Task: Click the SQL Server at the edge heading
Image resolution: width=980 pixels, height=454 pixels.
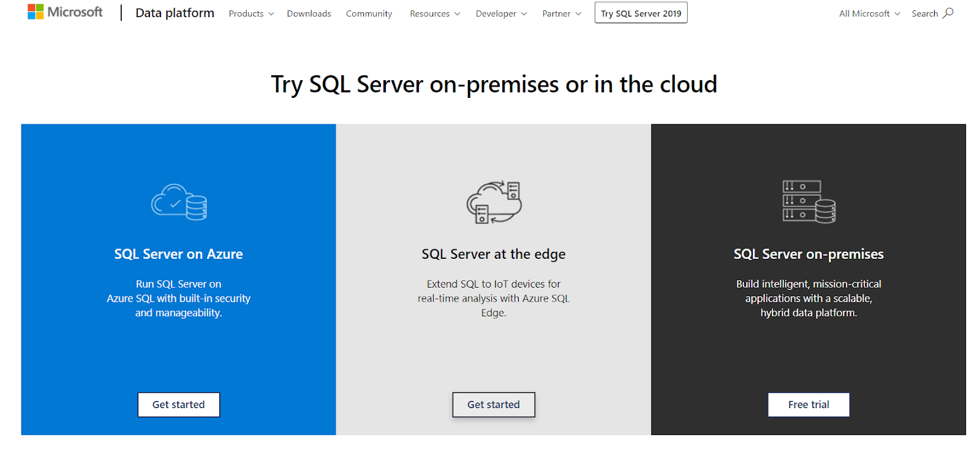Action: pos(494,254)
